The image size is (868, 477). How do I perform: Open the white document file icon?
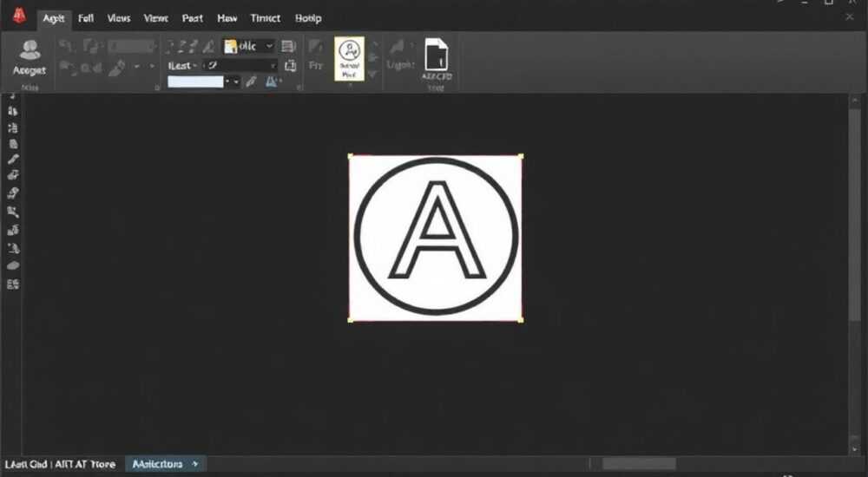(437, 55)
